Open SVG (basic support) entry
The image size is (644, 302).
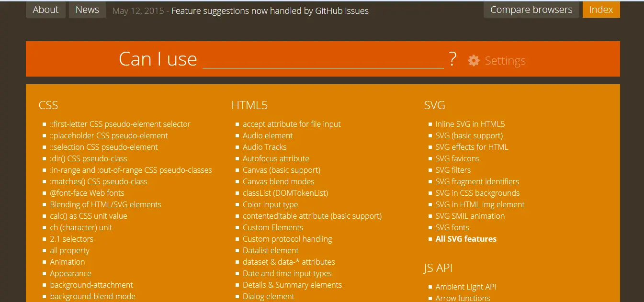click(x=469, y=135)
